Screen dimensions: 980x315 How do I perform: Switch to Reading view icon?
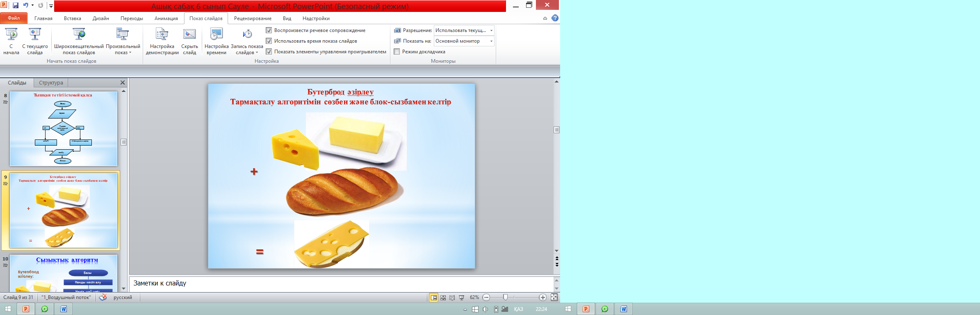tap(452, 297)
